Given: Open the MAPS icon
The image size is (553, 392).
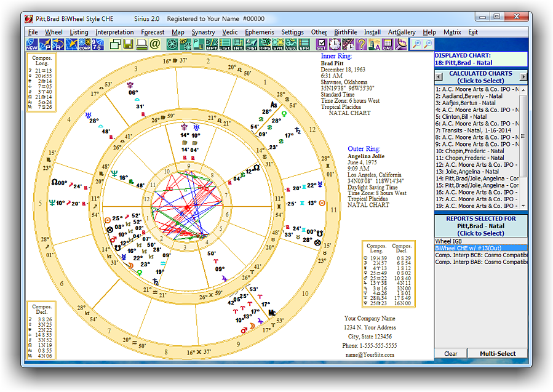Looking at the screenshot, I should point(265,44).
